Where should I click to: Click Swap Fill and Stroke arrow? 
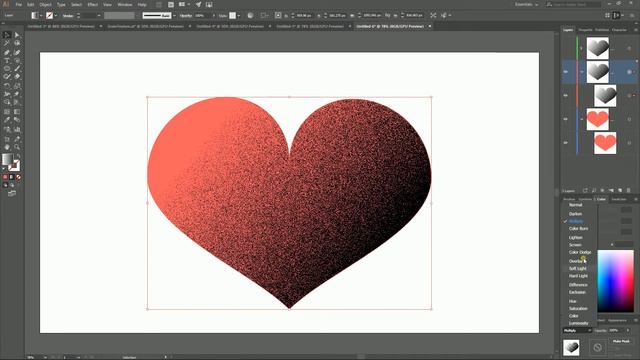point(18,156)
